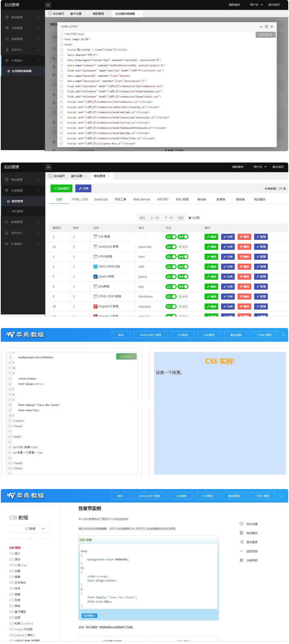289x644 pixels.
Task: Click the search icon in CSS 实例 page header
Action: point(283,334)
